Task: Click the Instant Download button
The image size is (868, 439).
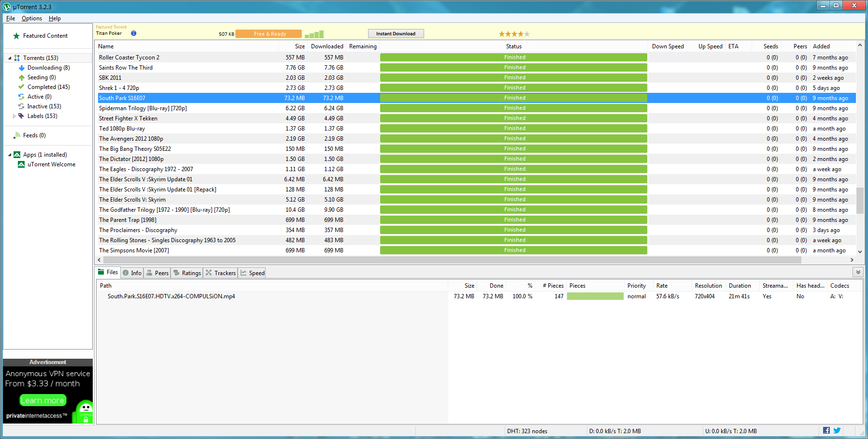Action: pyautogui.click(x=396, y=34)
